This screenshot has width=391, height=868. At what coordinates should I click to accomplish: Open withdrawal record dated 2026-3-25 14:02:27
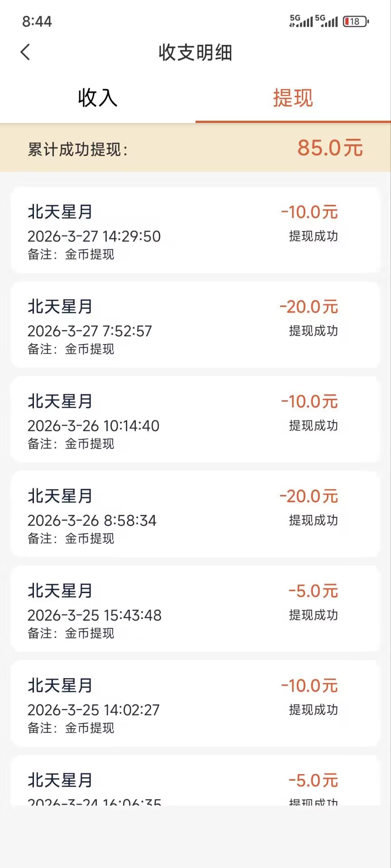pyautogui.click(x=195, y=703)
